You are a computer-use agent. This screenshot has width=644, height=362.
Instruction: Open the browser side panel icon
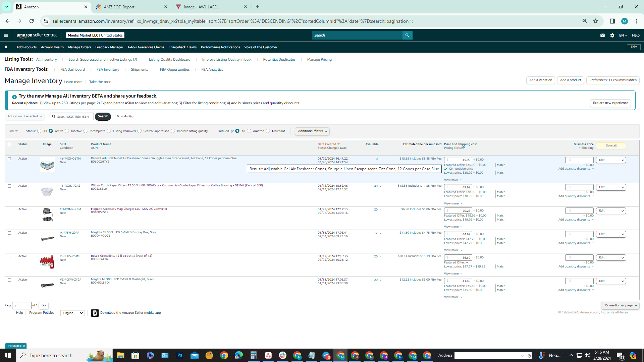click(612, 21)
